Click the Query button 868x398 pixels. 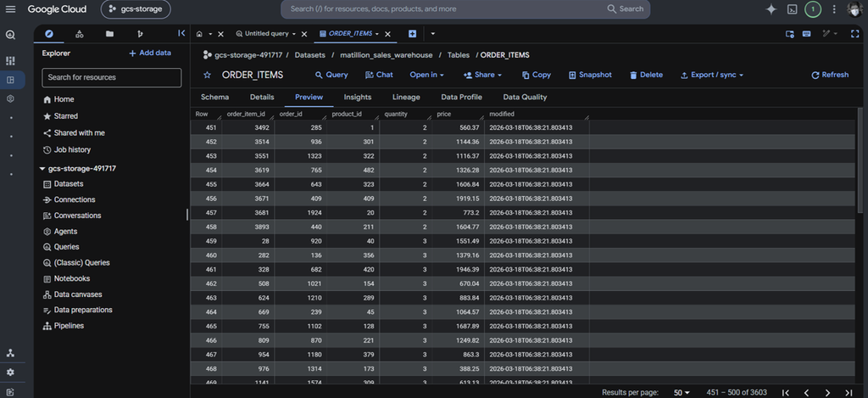(331, 75)
